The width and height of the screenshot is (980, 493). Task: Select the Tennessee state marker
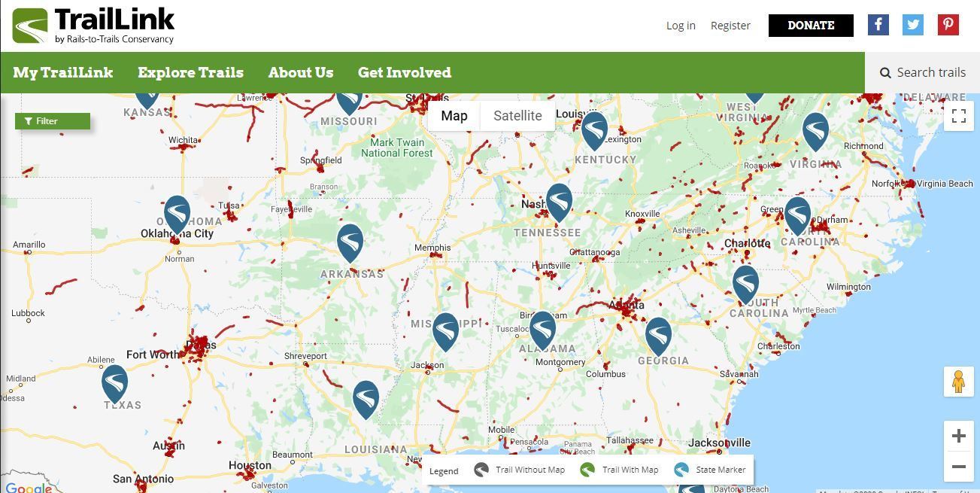coord(559,202)
